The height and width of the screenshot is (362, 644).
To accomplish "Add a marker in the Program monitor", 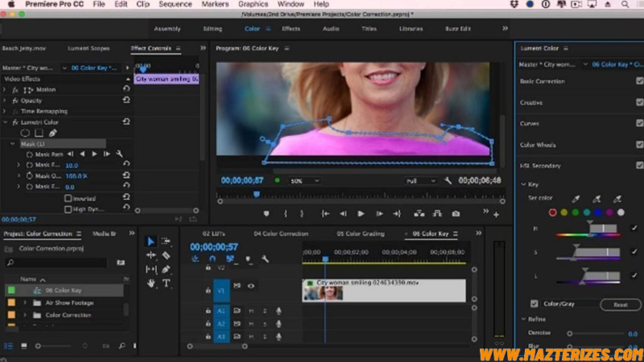I will pos(266,214).
